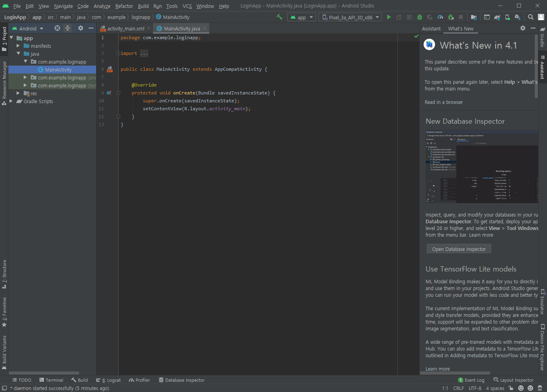Click Read in a browser link
Viewport: 547px width, 392px height.
(x=443, y=102)
